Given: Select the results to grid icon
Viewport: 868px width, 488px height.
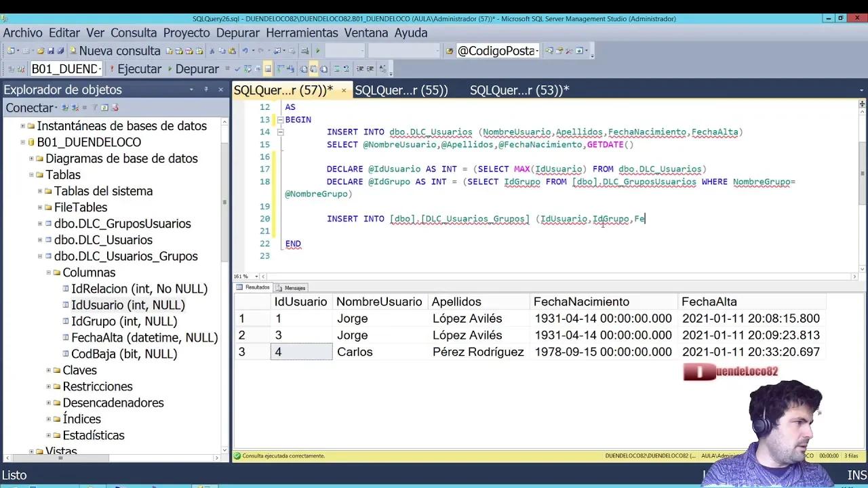Looking at the screenshot, I should pos(314,68).
